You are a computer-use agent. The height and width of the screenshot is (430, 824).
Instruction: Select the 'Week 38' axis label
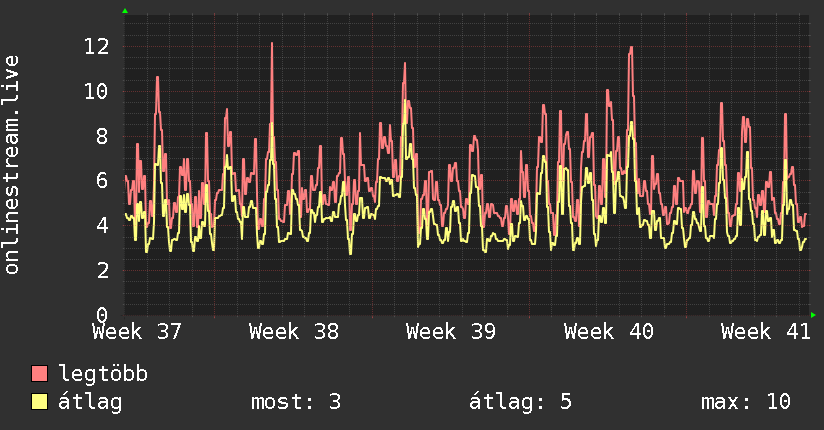[294, 332]
